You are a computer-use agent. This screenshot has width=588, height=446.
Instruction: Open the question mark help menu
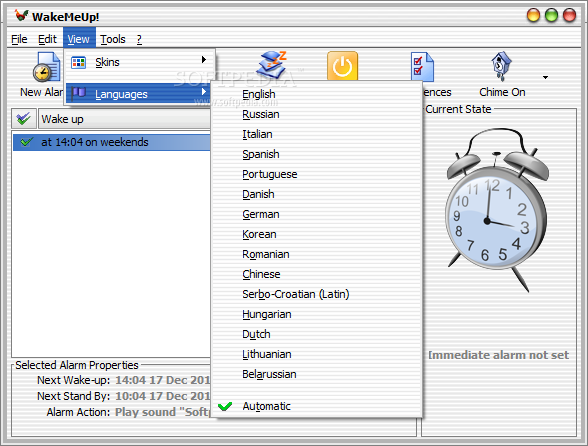[x=139, y=39]
